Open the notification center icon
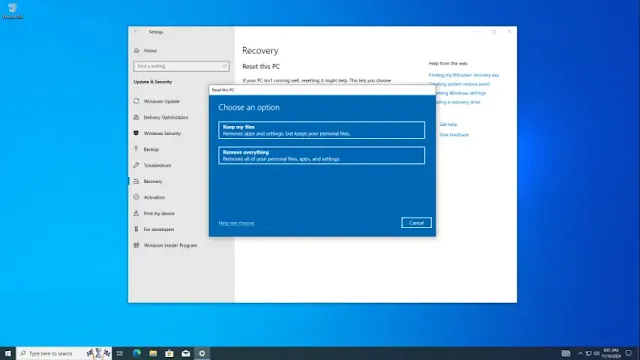The image size is (640, 360). [629, 353]
